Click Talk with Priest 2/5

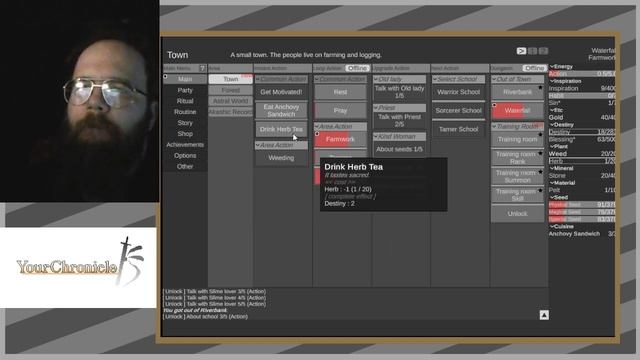(400, 120)
